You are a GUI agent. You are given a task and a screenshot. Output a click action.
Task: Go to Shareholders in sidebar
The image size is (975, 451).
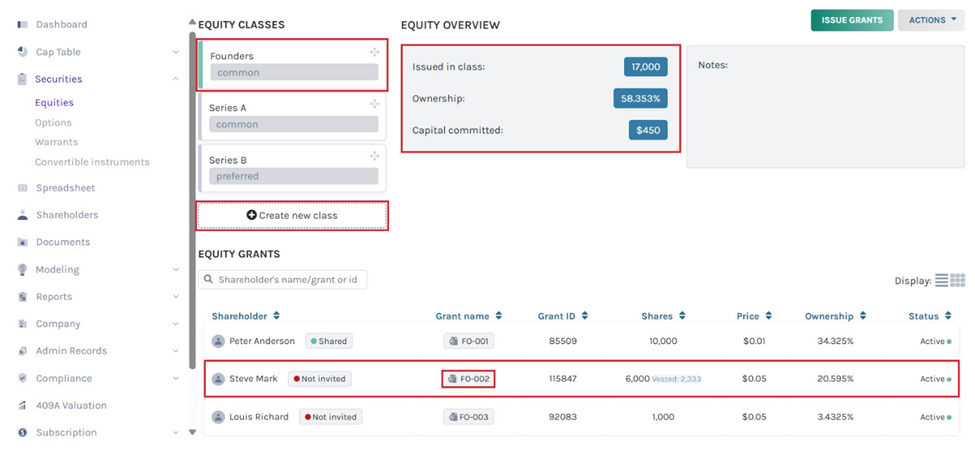pyautogui.click(x=67, y=215)
